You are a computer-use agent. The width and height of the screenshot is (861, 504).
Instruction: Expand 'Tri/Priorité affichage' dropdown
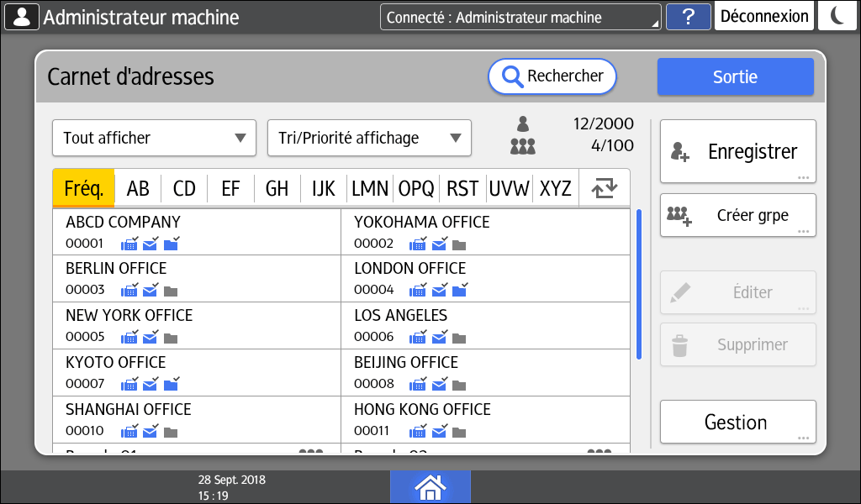pyautogui.click(x=369, y=138)
